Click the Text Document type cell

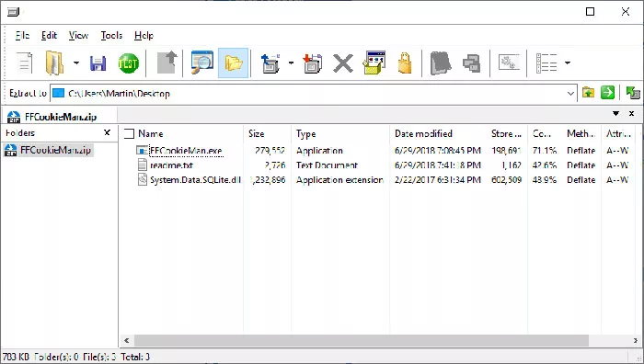coord(327,165)
